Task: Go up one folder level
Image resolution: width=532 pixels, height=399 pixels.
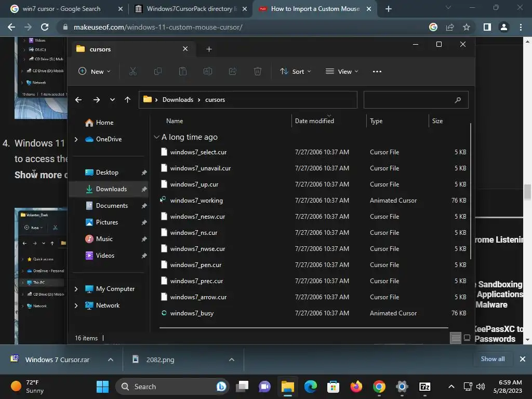Action: (128, 100)
